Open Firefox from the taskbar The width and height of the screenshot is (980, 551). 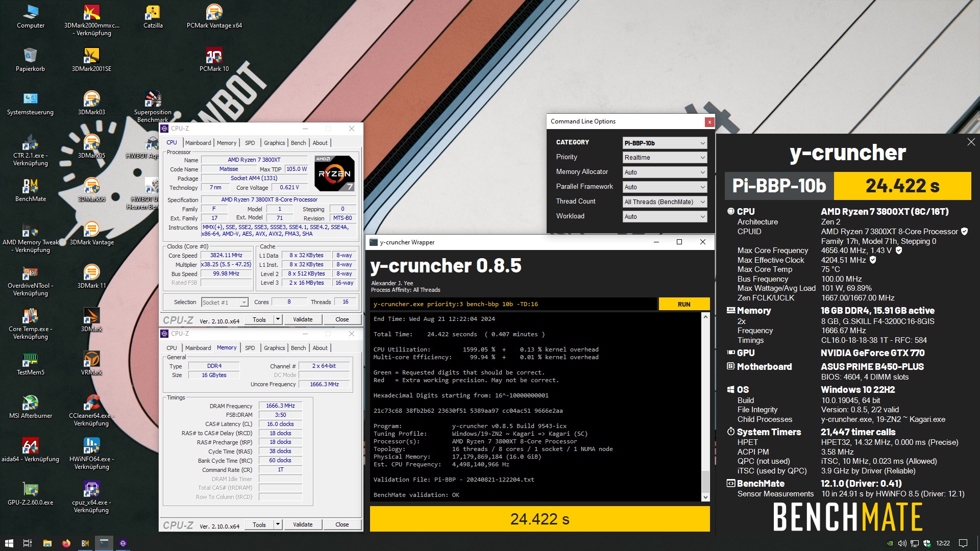tap(66, 543)
